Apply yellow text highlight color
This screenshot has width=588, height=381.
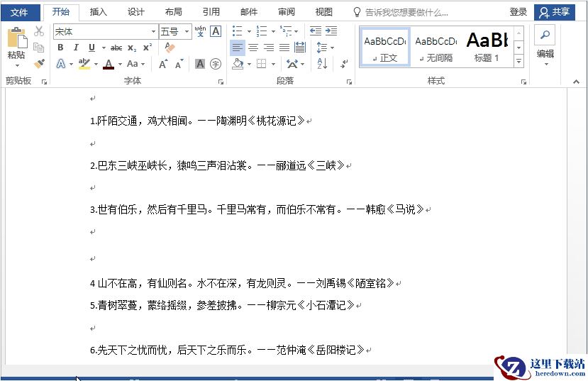(84, 64)
